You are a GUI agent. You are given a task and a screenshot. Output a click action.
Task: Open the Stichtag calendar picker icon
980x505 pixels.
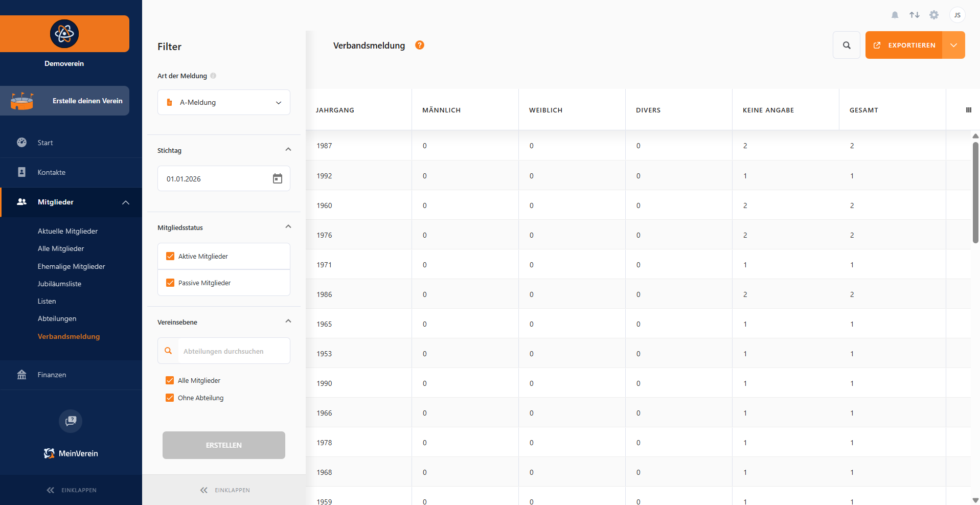pyautogui.click(x=278, y=178)
